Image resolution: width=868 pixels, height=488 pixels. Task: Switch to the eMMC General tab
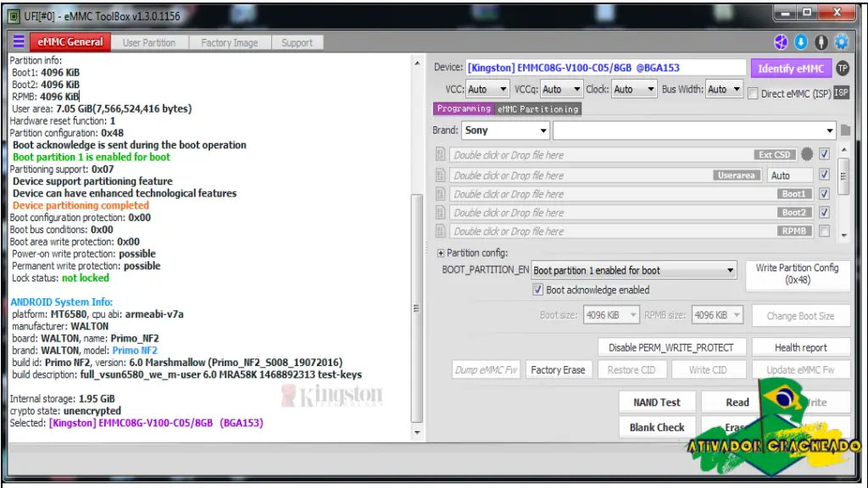[x=70, y=42]
